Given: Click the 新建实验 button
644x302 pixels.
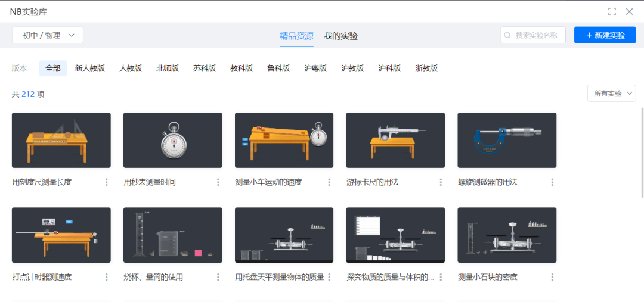Looking at the screenshot, I should (x=605, y=35).
